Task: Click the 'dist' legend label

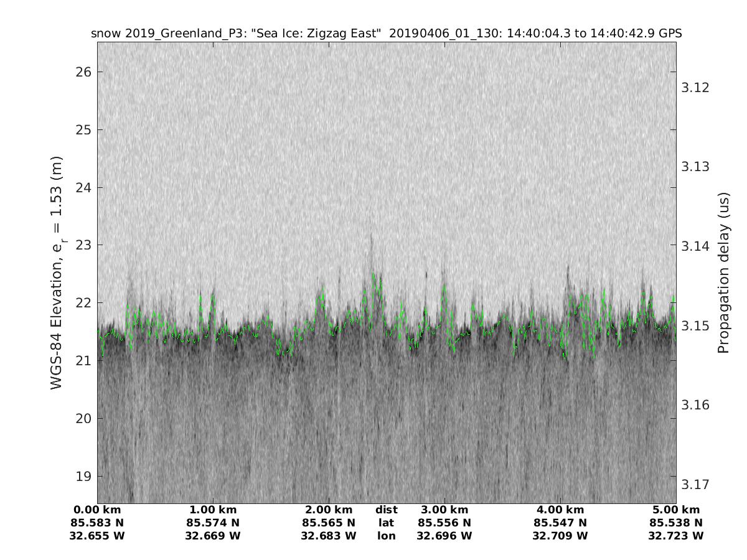Action: (x=386, y=510)
